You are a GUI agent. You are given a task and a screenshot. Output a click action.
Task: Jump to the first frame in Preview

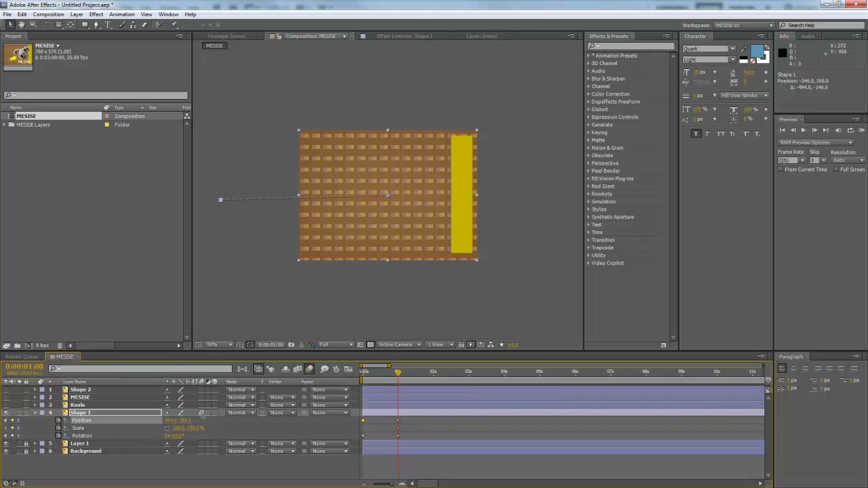tap(782, 130)
